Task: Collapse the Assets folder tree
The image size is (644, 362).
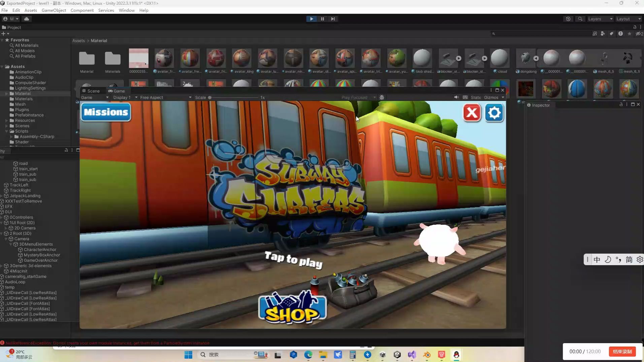Action: pos(2,67)
